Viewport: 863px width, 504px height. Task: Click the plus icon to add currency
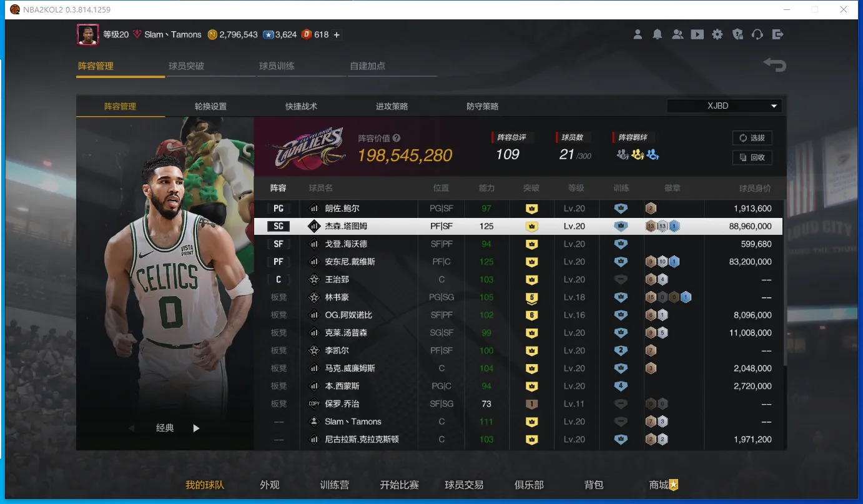click(337, 35)
